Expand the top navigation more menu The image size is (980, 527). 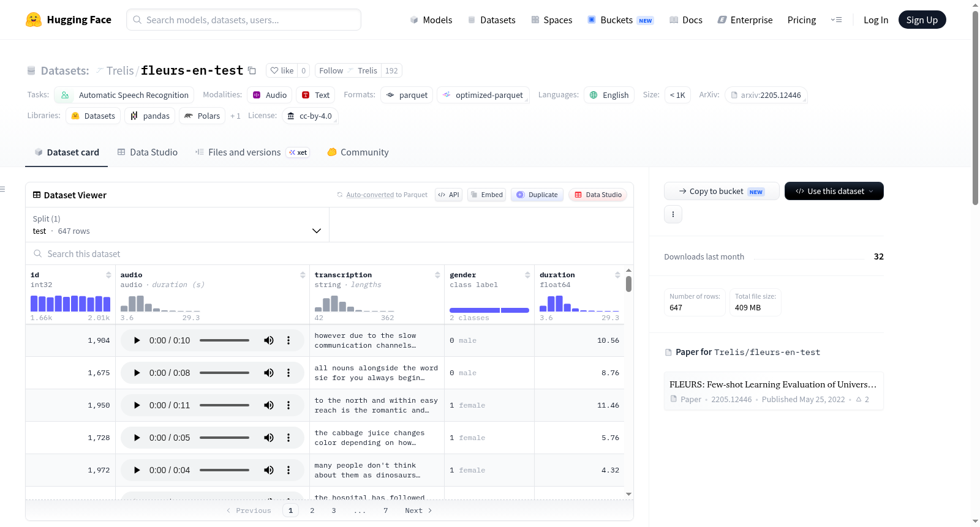(x=836, y=20)
